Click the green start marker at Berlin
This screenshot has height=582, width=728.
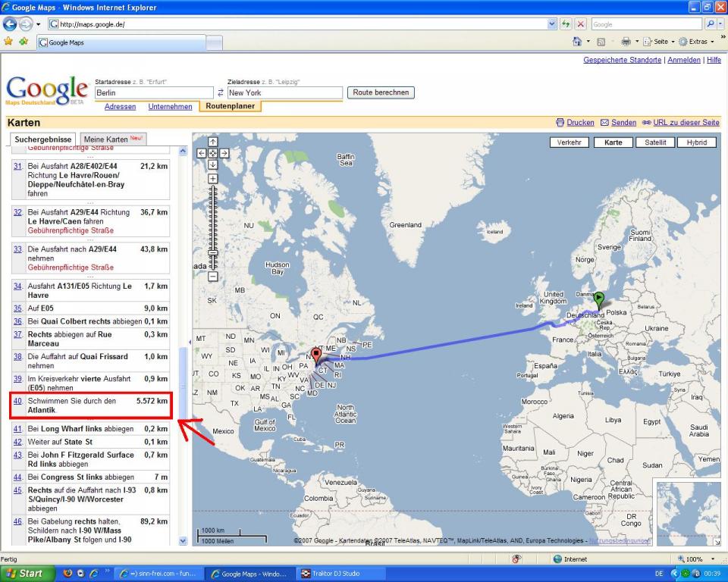pos(599,300)
